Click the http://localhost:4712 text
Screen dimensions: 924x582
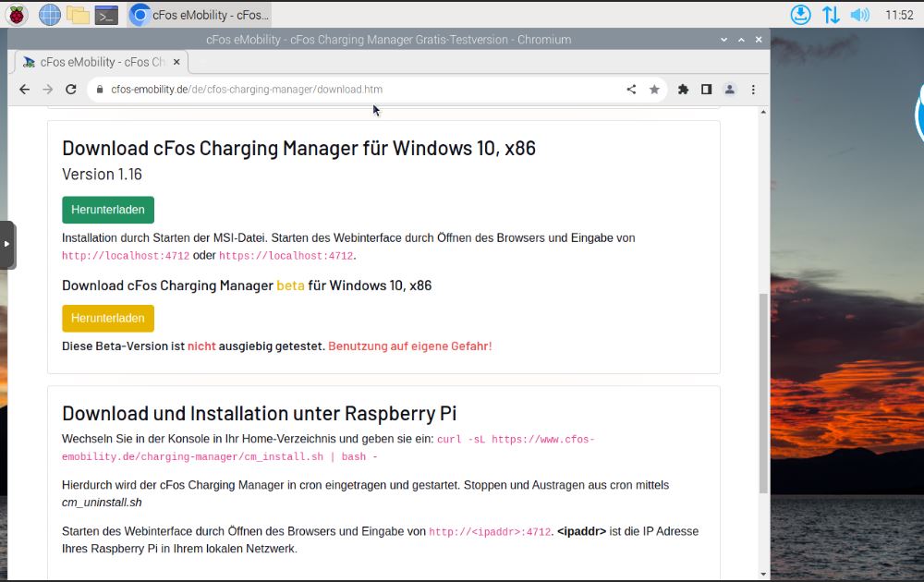tap(126, 256)
